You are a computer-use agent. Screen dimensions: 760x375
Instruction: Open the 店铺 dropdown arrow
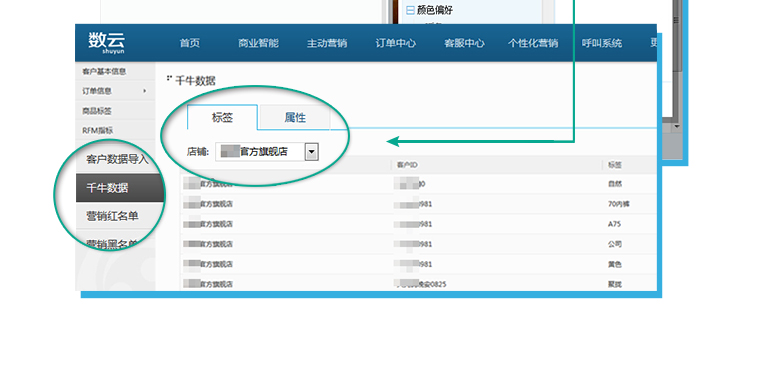pyautogui.click(x=311, y=152)
